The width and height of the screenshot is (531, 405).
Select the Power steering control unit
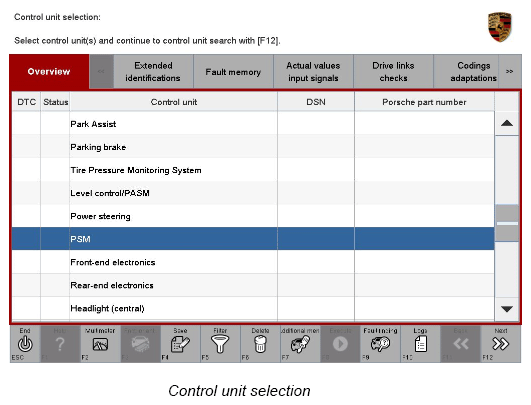pos(253,216)
